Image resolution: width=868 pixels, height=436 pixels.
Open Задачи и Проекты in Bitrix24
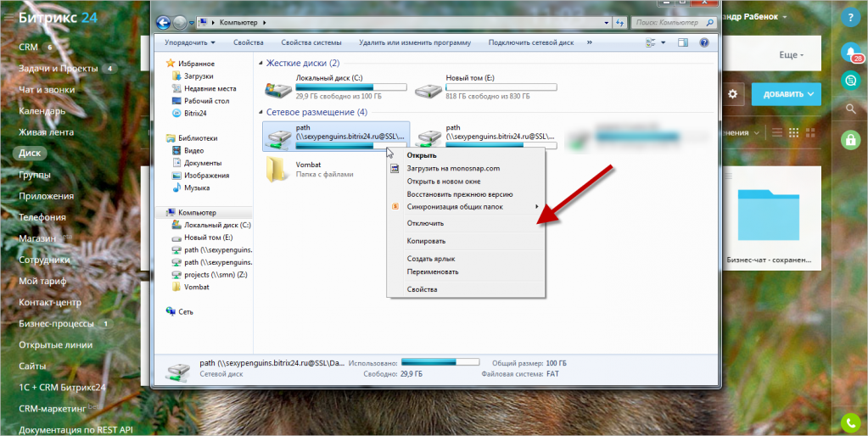click(59, 69)
